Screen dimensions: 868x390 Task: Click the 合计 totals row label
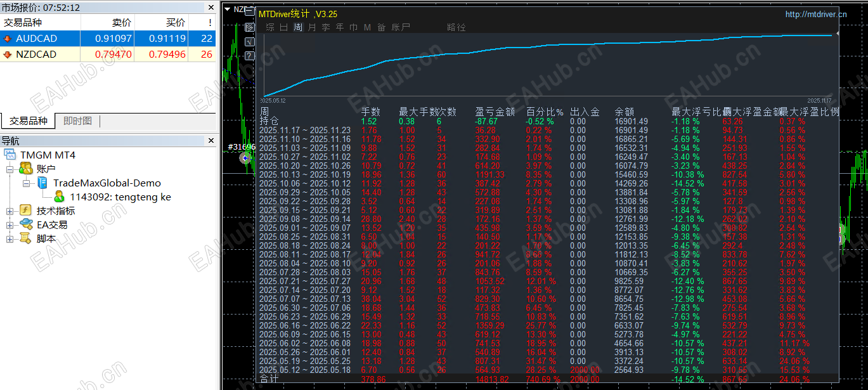(269, 379)
